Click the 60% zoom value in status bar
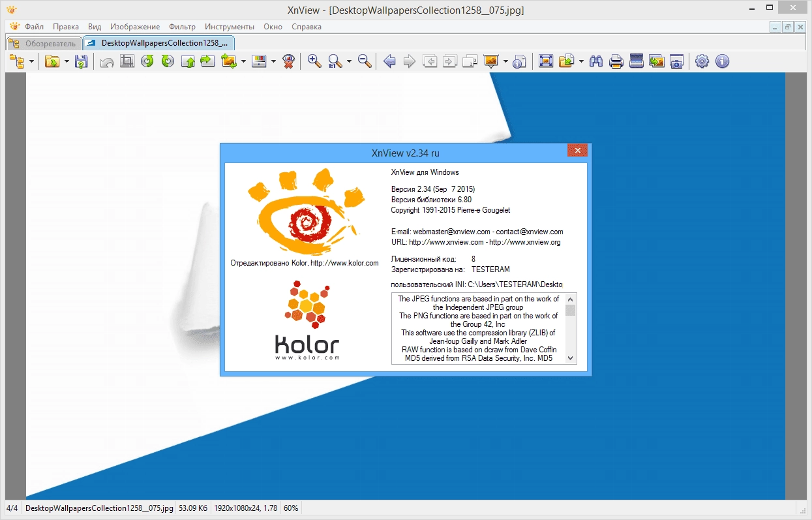 pos(291,508)
